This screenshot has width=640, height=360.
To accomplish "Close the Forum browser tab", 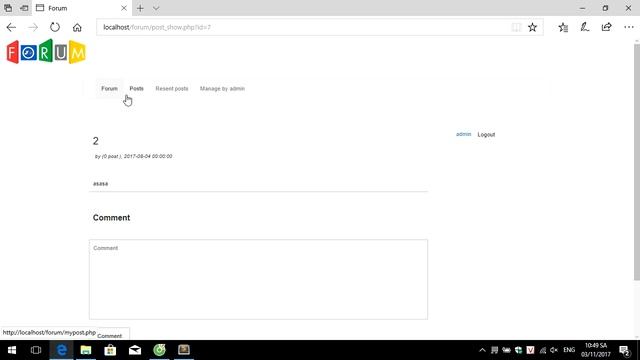I will [124, 8].
